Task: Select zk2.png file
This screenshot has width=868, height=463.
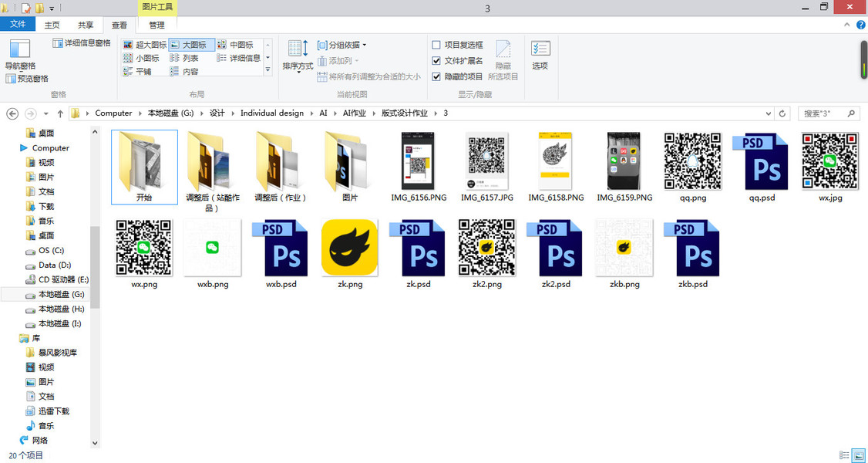Action: pos(486,254)
